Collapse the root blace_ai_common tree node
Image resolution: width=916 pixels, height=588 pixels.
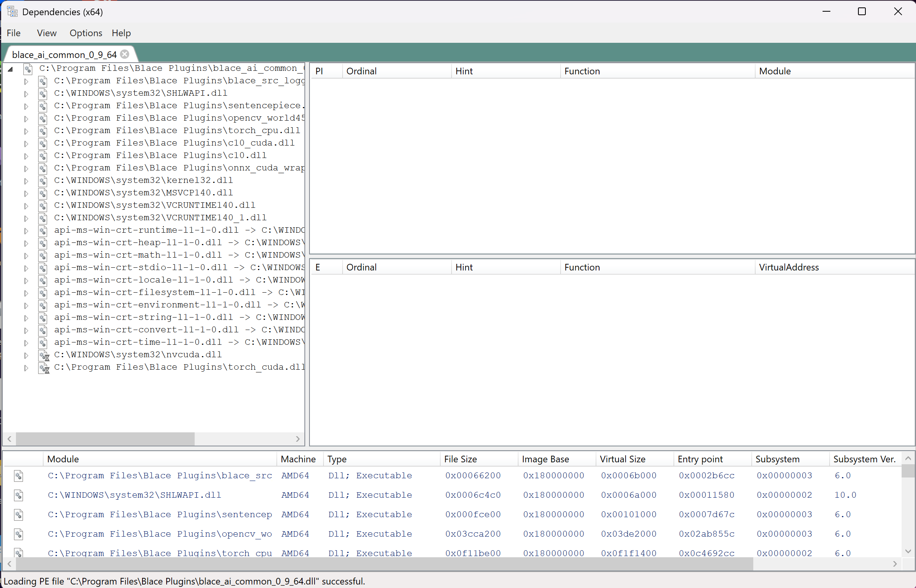[x=11, y=69]
